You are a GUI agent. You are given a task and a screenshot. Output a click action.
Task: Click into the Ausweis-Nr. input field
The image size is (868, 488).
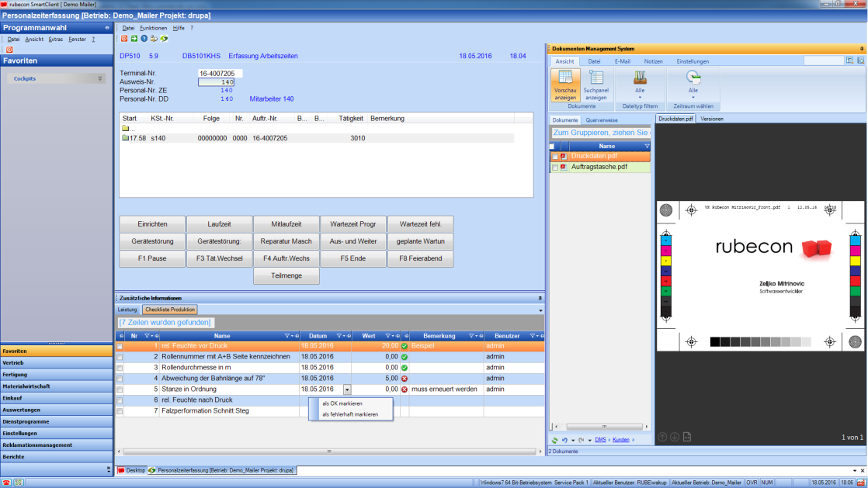[x=216, y=82]
